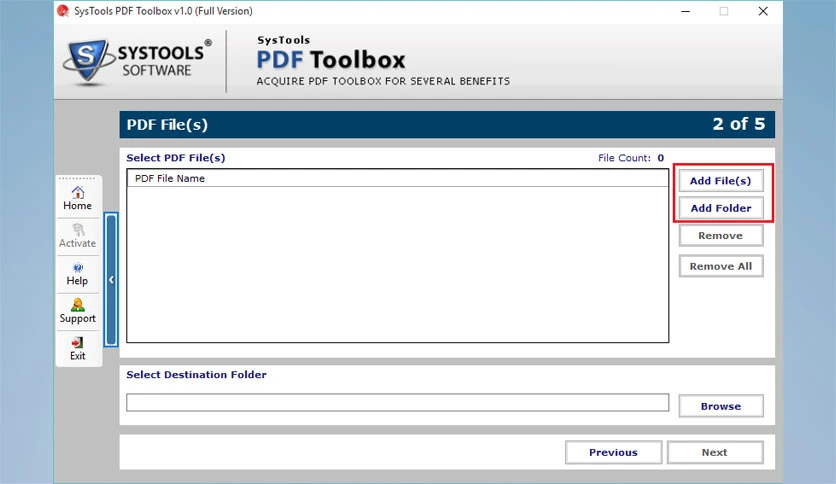This screenshot has width=836, height=484.
Task: Click the Exit sidebar icon
Action: [78, 342]
